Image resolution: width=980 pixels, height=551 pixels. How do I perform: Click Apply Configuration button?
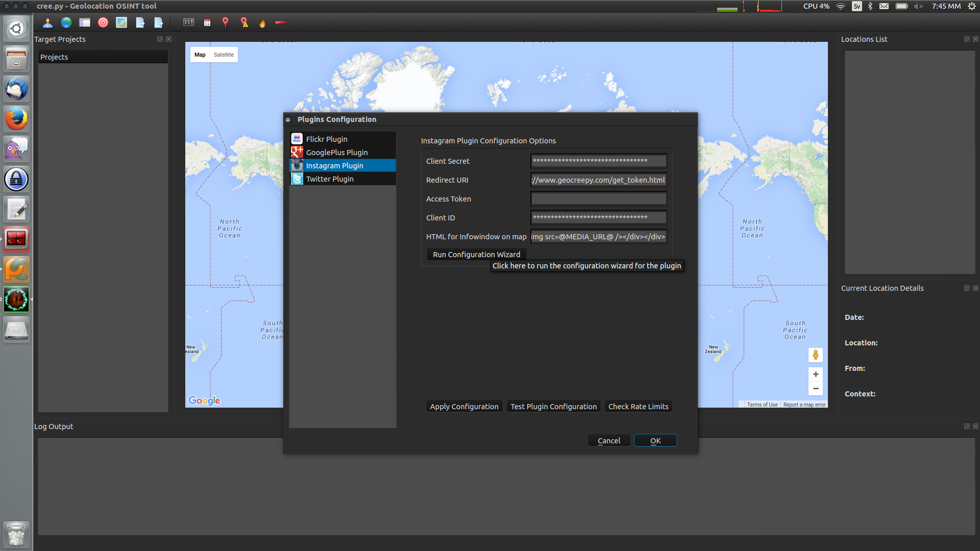click(x=464, y=407)
